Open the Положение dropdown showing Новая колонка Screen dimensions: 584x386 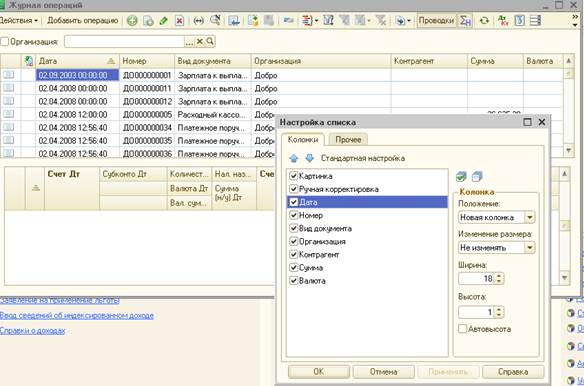point(530,217)
